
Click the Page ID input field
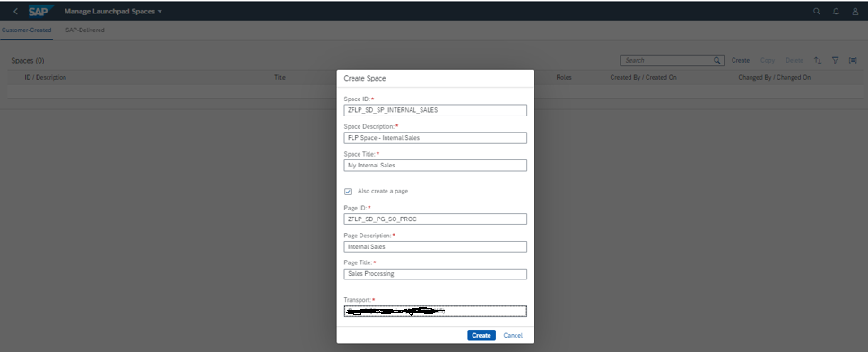point(435,219)
